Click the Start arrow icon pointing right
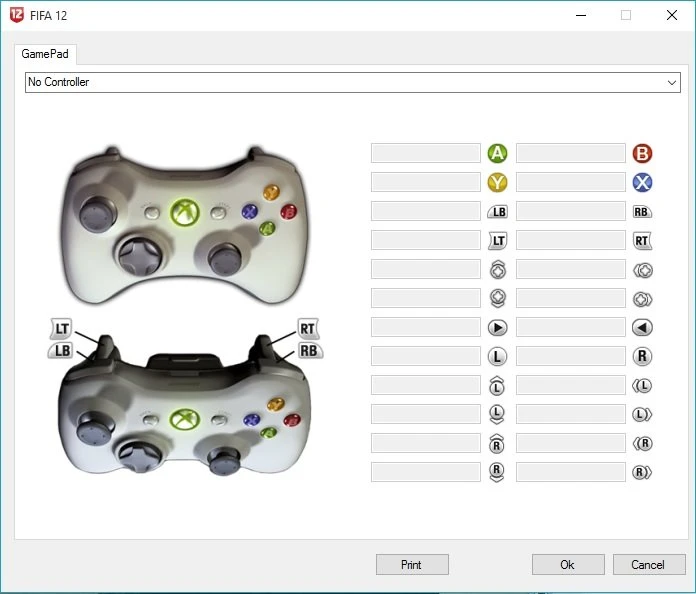The height and width of the screenshot is (594, 696). coord(498,328)
